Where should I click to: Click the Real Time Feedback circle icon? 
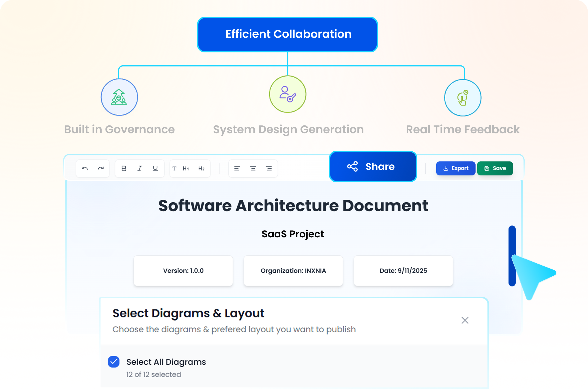[x=463, y=98]
